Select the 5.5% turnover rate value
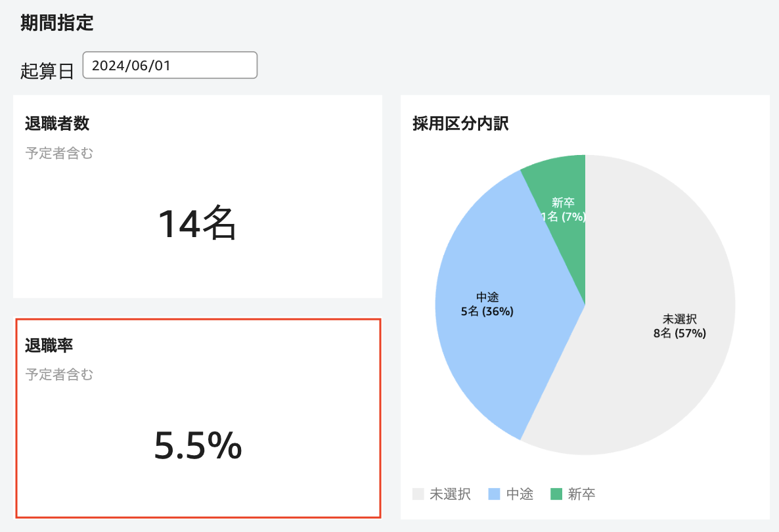The image size is (779, 532). 198,446
